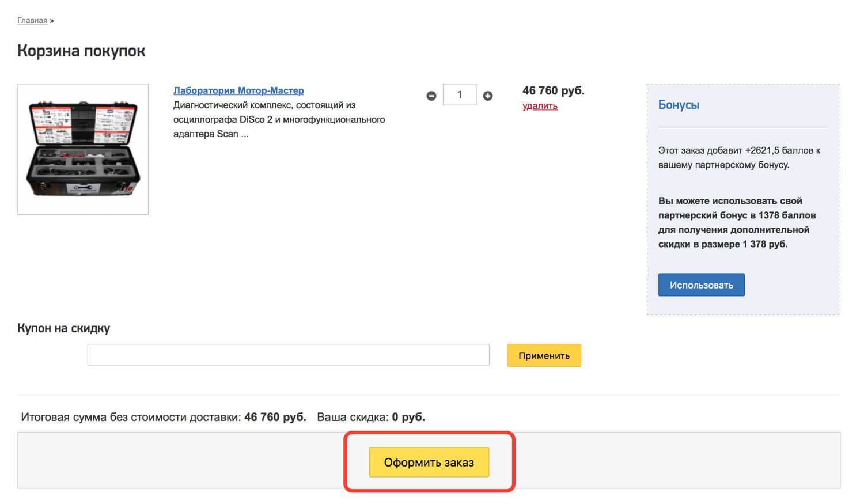This screenshot has width=864, height=504.
Task: Increase quantity with the plus icon
Action: coord(487,96)
